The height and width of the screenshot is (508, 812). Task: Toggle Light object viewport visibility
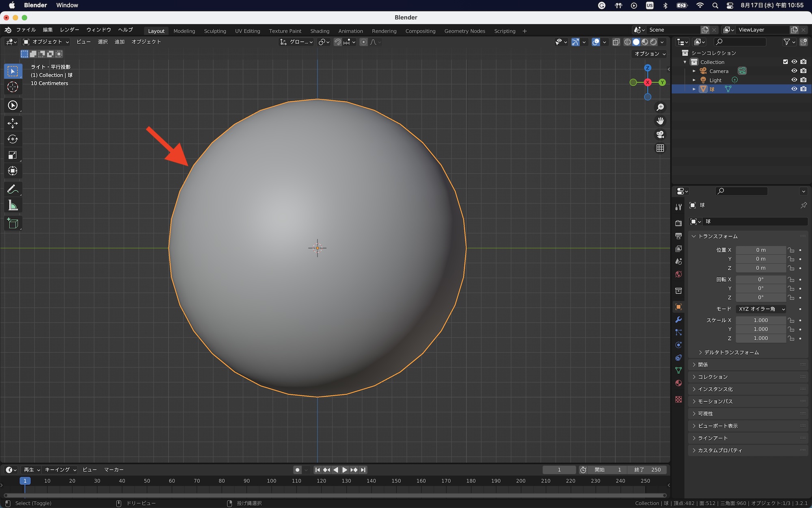pos(794,80)
